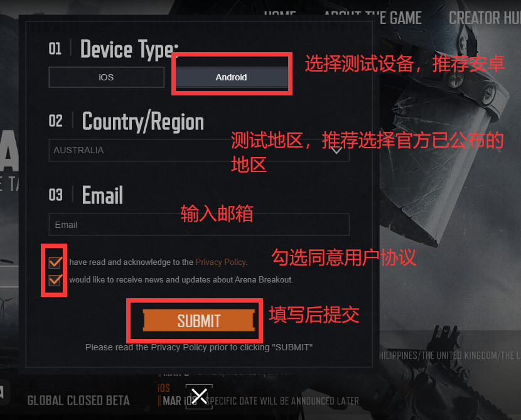Go to the About The Game menu
This screenshot has width=521, height=420.
point(372,18)
